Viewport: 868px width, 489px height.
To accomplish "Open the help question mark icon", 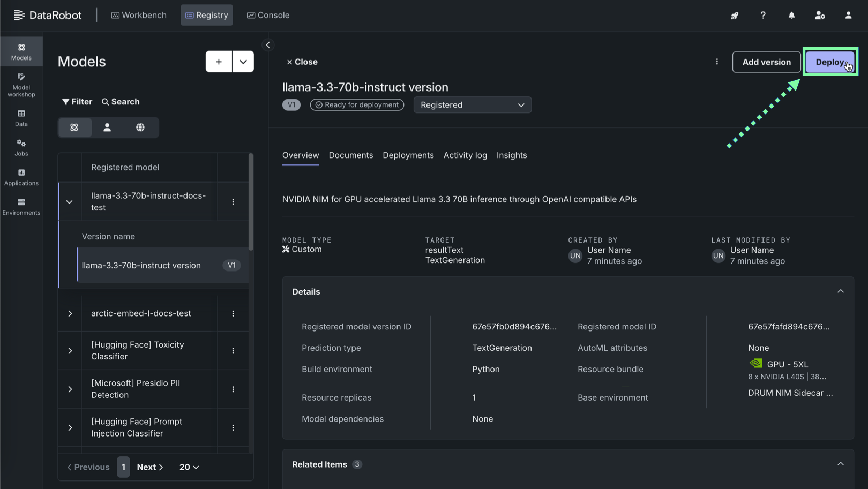I will click(763, 16).
